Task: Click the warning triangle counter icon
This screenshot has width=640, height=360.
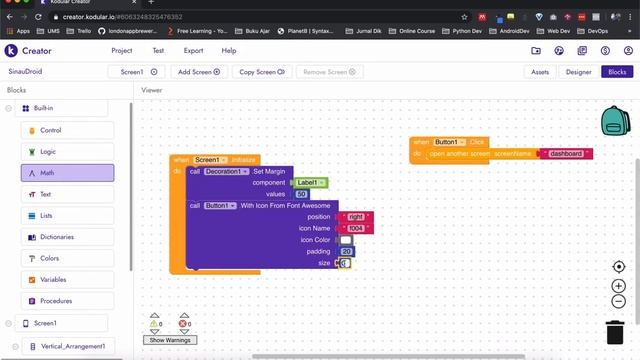Action: 154,324
